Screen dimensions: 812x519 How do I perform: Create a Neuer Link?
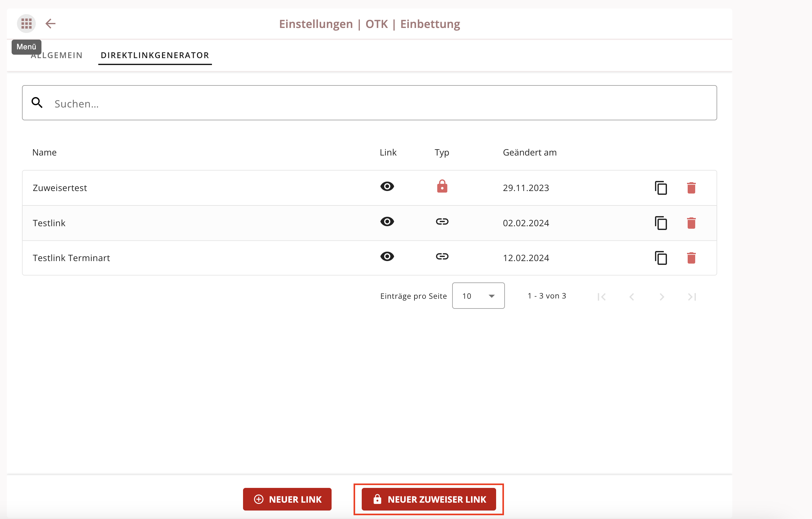(287, 499)
